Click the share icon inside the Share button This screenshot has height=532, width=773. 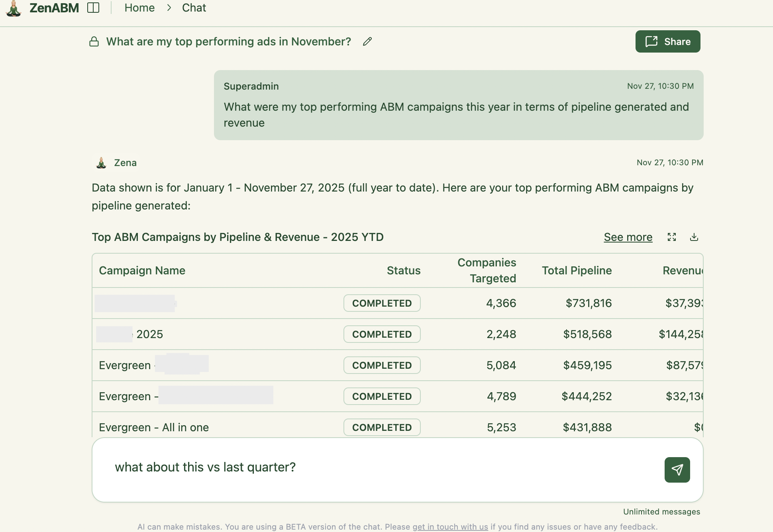pyautogui.click(x=651, y=41)
